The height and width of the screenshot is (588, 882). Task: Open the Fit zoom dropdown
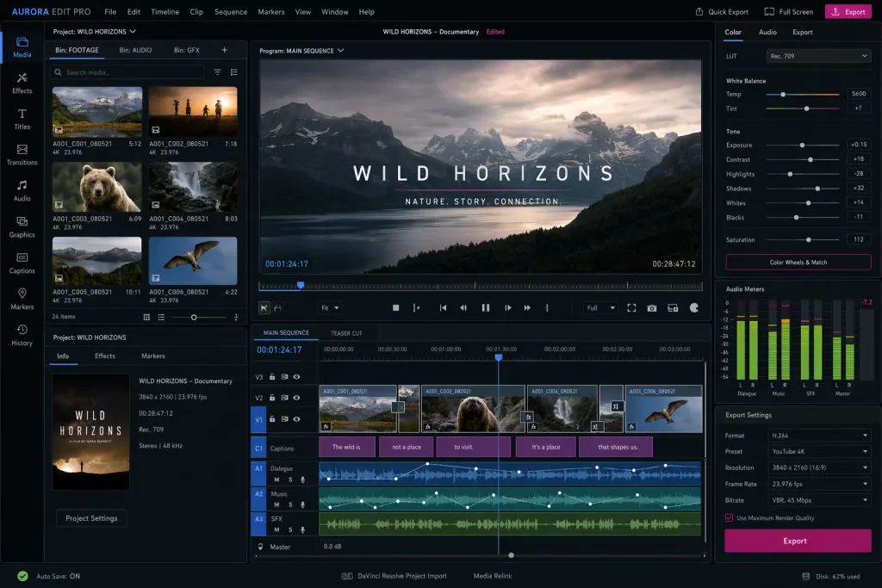330,308
